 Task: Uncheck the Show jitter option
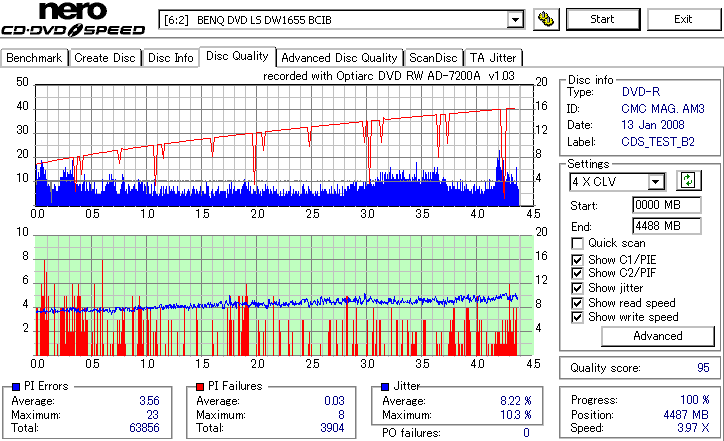coord(577,288)
